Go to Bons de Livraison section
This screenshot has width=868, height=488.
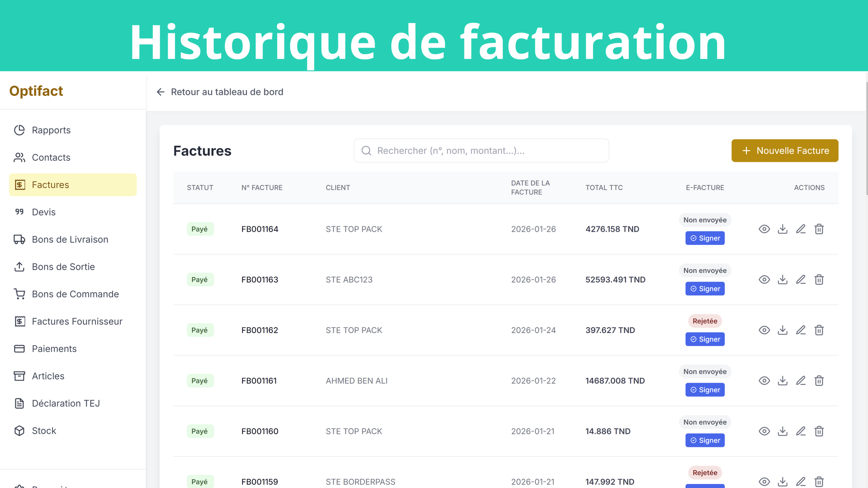tap(70, 239)
